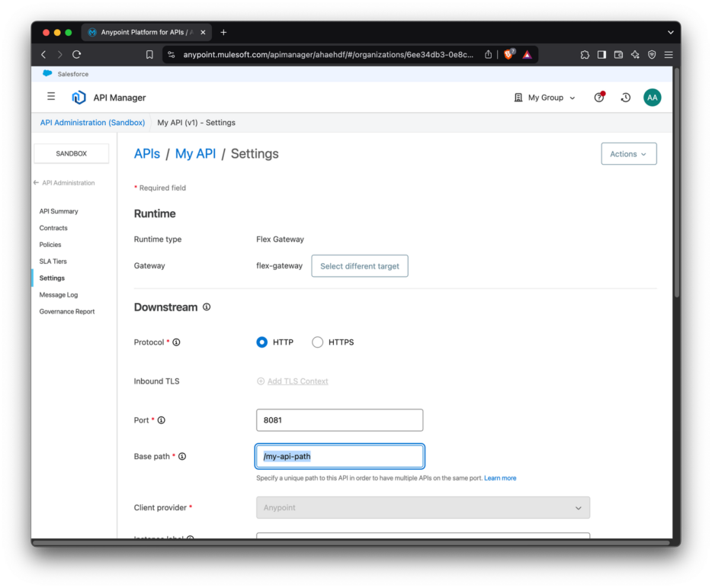This screenshot has height=588, width=712.
Task: Click the APIs breadcrumb heading link
Action: tap(147, 153)
